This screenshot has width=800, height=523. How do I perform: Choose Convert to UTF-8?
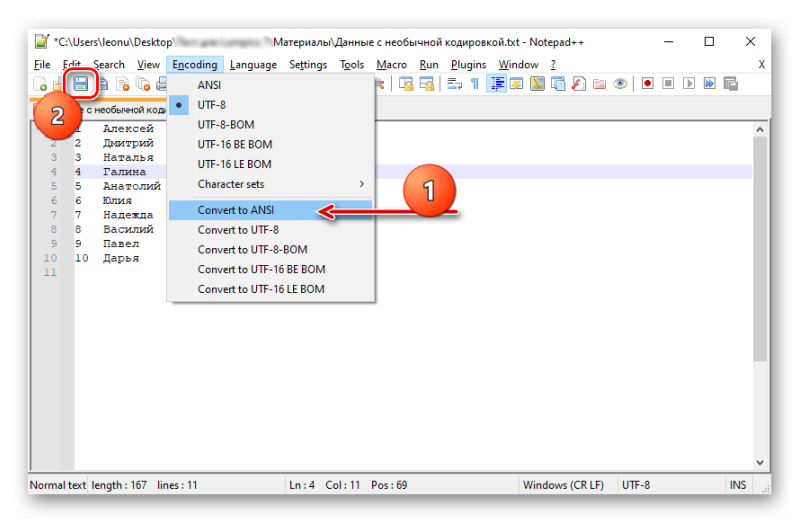pos(271,230)
